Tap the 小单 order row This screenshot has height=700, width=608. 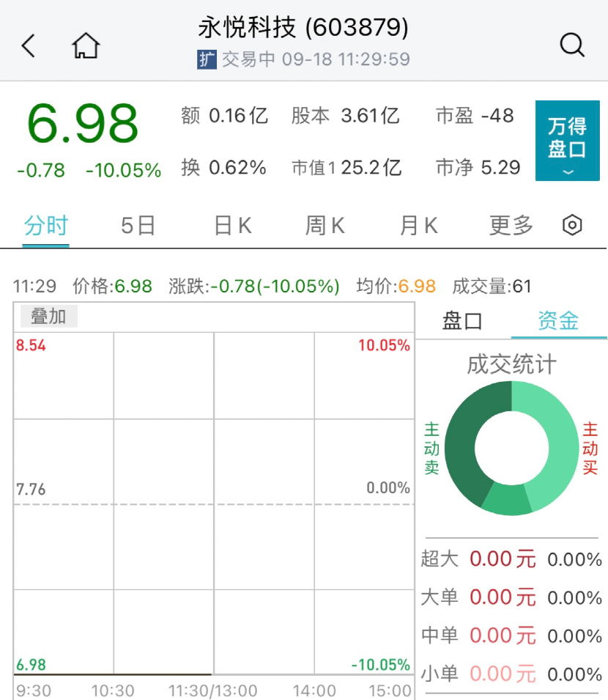[511, 674]
